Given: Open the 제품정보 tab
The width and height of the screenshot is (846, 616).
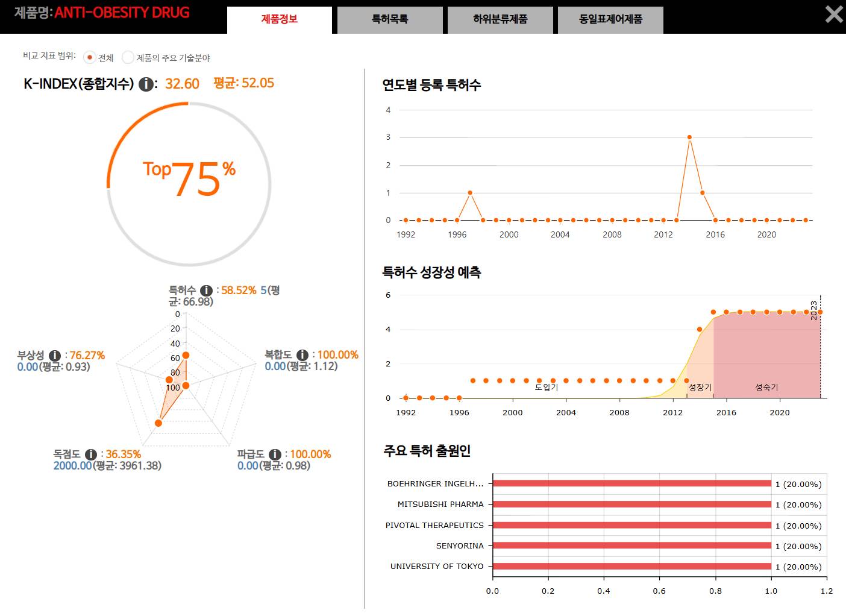Looking at the screenshot, I should pos(280,20).
